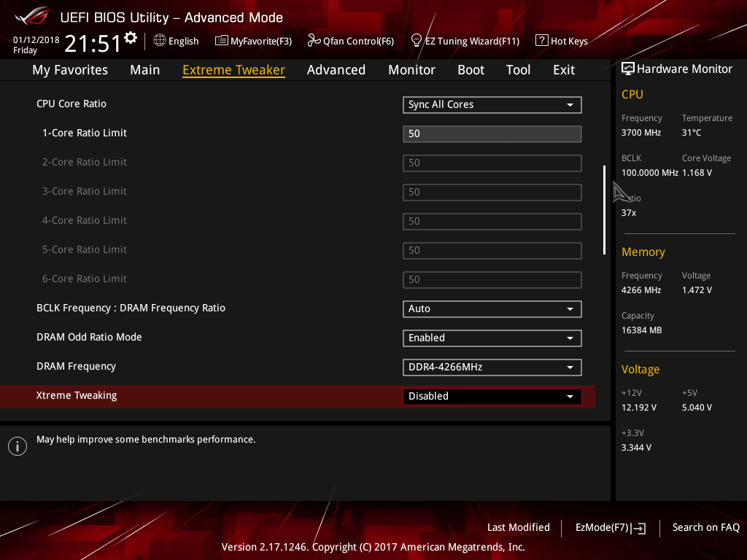Open the DRAM Odd Ratio Mode dropdown
747x560 pixels.
(x=492, y=338)
